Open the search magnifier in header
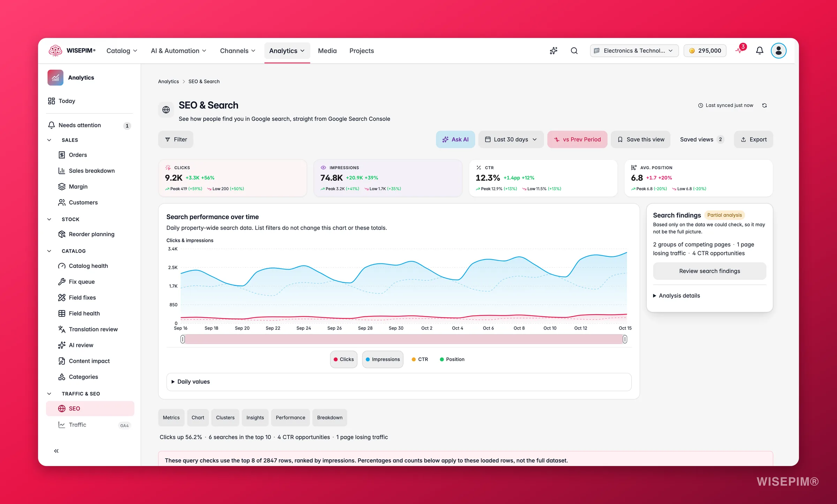Screen dimensions: 837x504 574,51
